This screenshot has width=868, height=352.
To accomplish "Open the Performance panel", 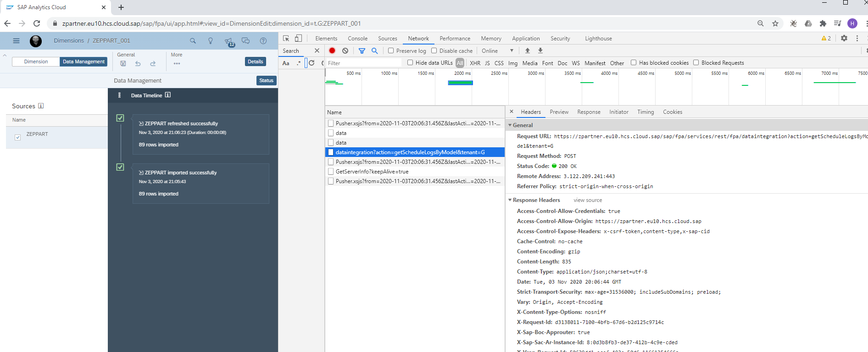I will (455, 39).
